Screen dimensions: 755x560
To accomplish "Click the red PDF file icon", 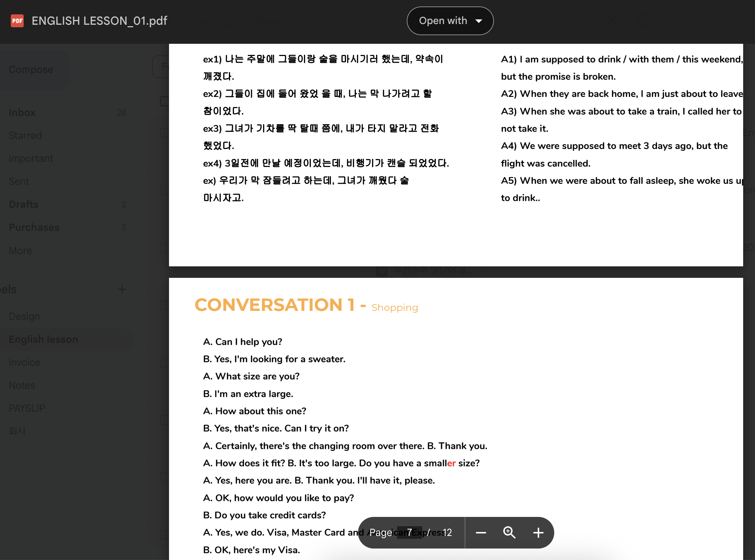I will click(17, 21).
